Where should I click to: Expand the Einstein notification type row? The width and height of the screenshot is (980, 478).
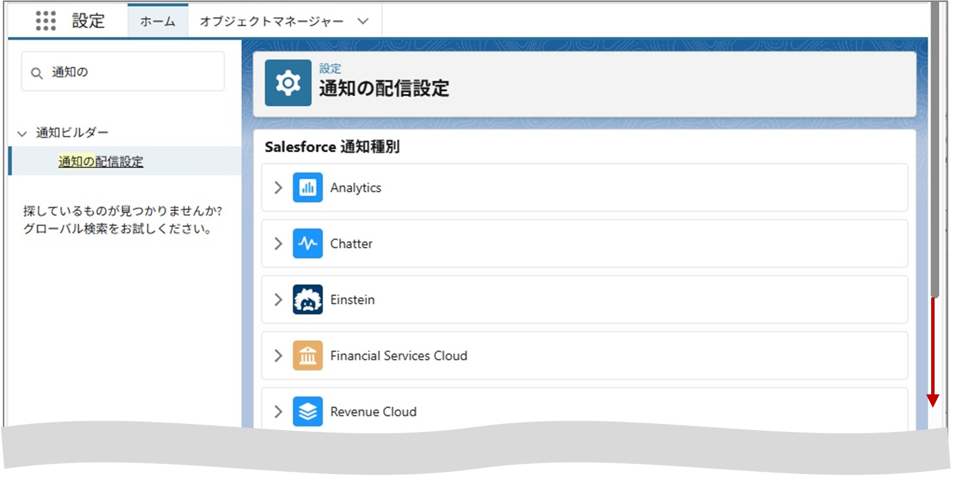(x=278, y=299)
